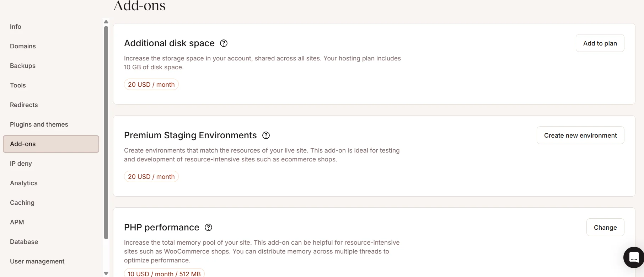Open the support chat bubble
The height and width of the screenshot is (277, 644).
click(x=633, y=257)
